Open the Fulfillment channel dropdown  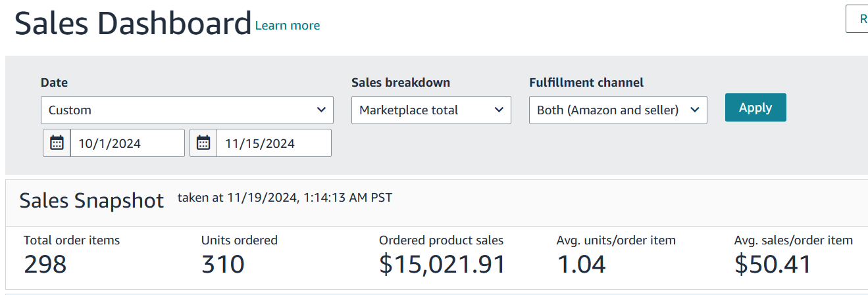pyautogui.click(x=618, y=110)
